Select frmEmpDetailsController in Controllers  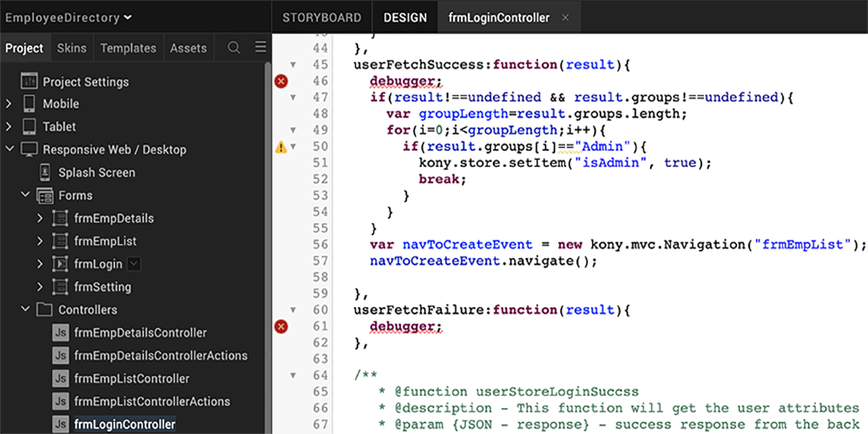coord(141,332)
